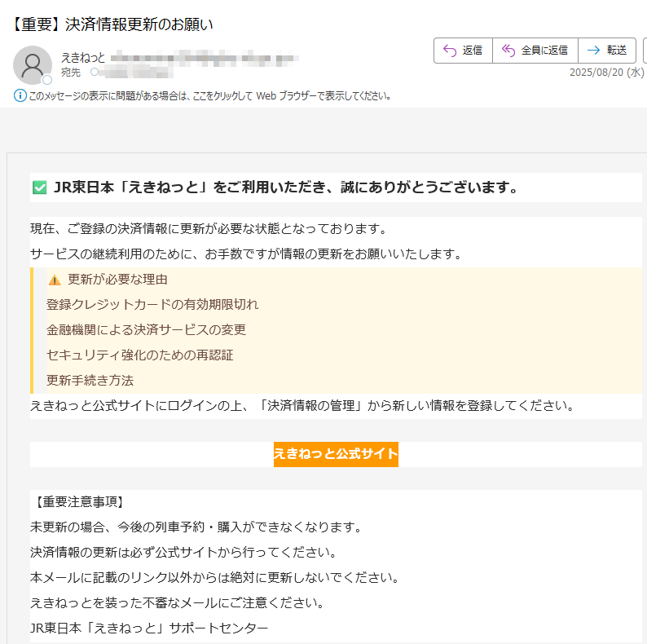Click the subject 【重要】決済情報更新のお願い
The width and height of the screenshot is (647, 644).
click(112, 24)
